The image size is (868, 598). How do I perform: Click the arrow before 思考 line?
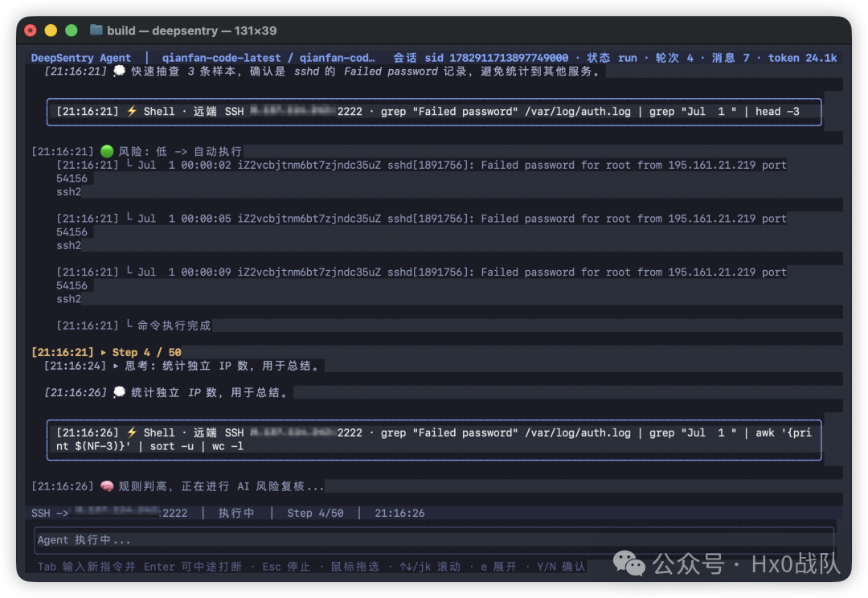point(115,366)
